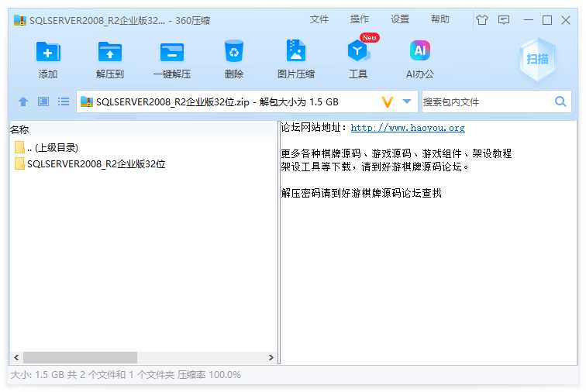The width and height of the screenshot is (586, 392).
Task: Expand the path bar dropdown arrow
Action: [x=407, y=101]
